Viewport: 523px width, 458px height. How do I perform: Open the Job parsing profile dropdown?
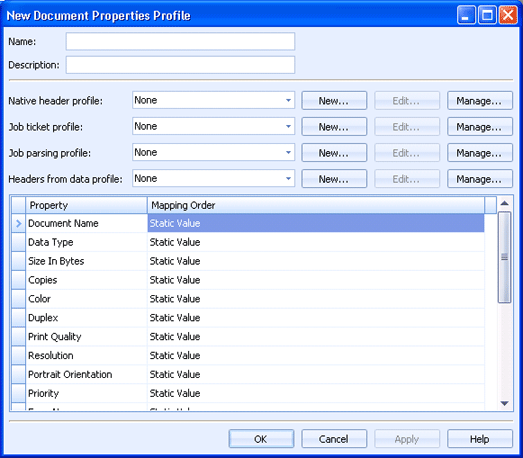click(213, 152)
